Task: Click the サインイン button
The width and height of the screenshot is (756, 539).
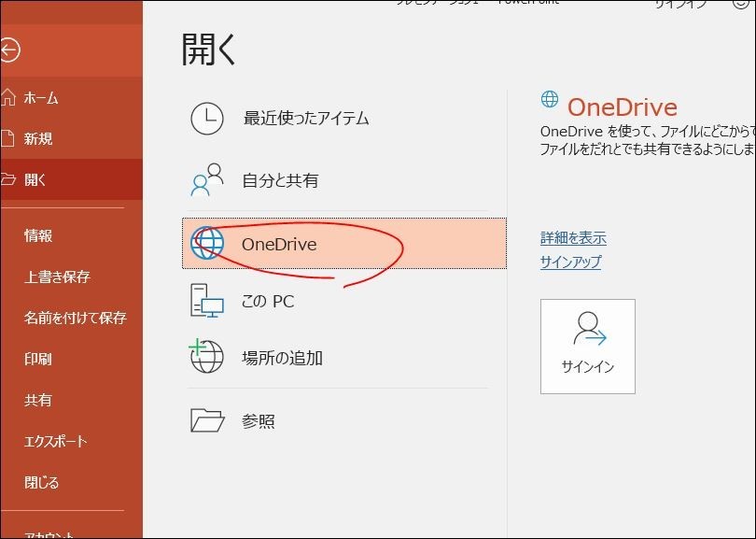Action: 588,347
